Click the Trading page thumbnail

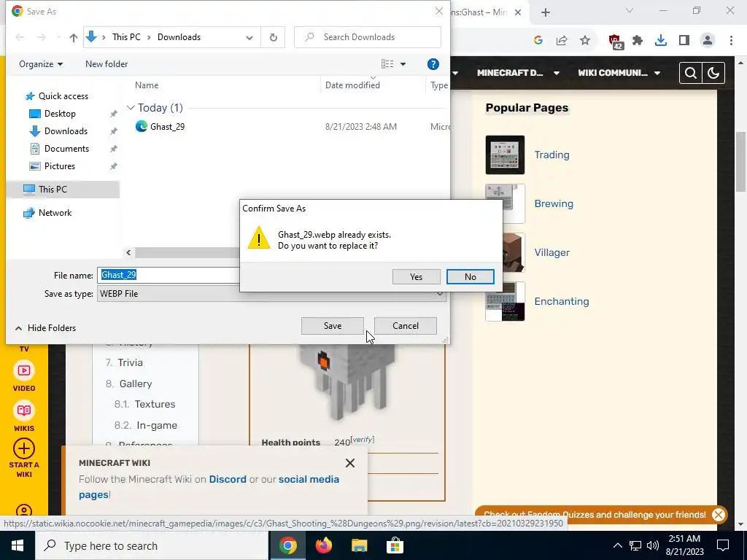click(x=505, y=155)
